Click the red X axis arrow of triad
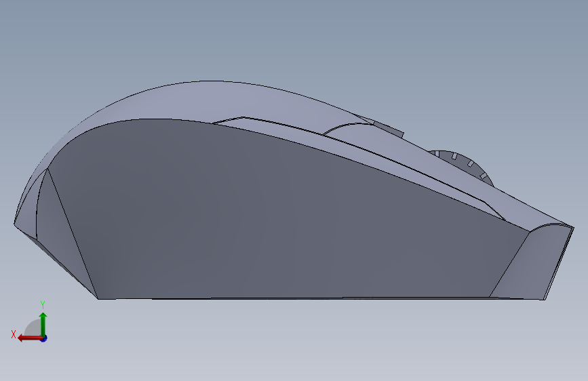Viewport: 588px width, 381px height. pyautogui.click(x=30, y=338)
